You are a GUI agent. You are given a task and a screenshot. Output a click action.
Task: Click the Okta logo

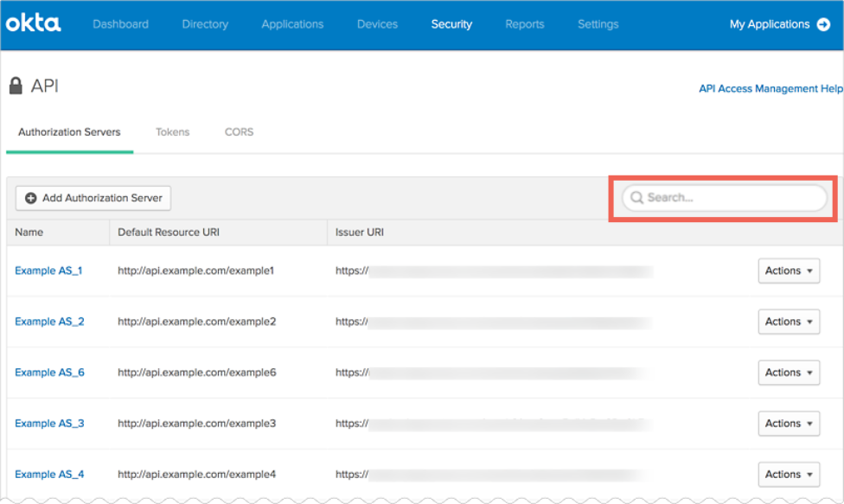pyautogui.click(x=34, y=23)
